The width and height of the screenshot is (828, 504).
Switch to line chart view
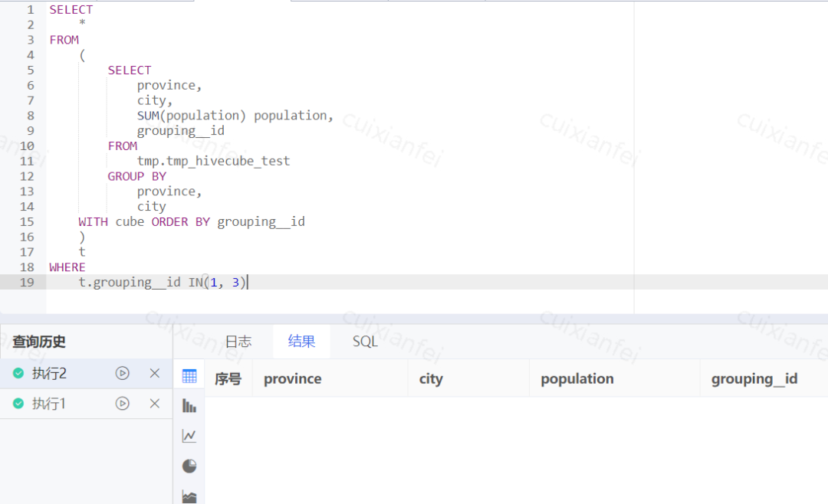[x=189, y=436]
